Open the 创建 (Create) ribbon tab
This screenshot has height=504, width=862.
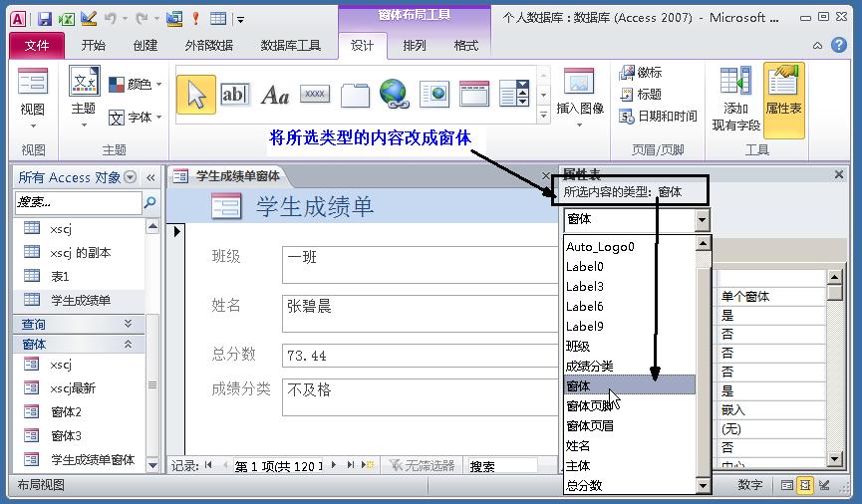pos(145,45)
